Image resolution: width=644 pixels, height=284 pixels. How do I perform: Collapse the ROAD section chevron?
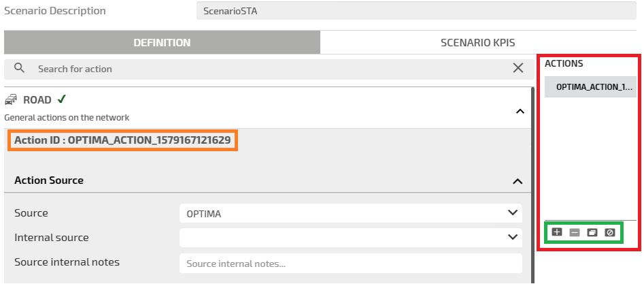[x=520, y=111]
